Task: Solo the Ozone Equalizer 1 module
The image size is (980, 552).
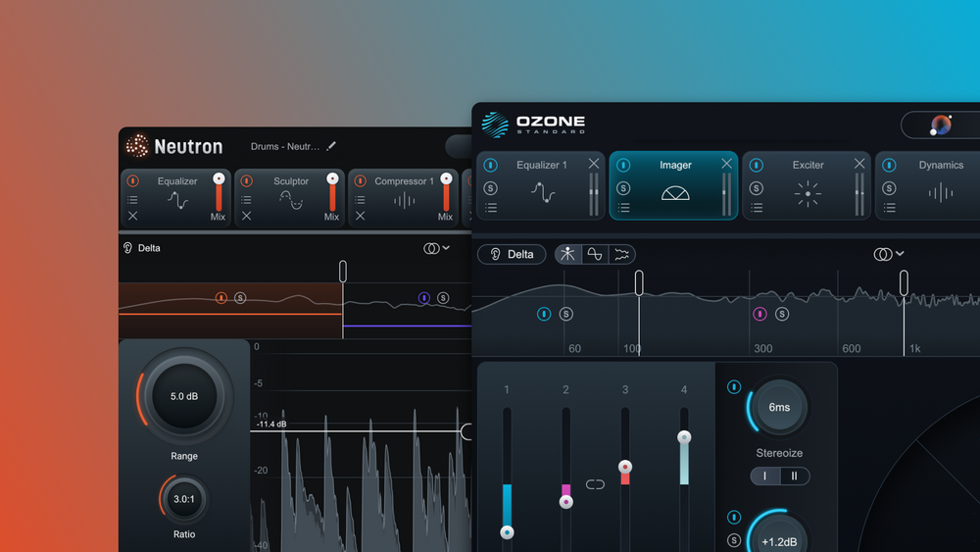Action: pos(491,188)
